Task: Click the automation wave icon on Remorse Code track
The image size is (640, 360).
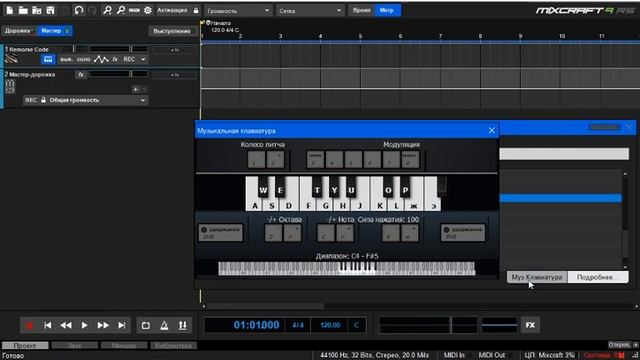Action: click(101, 59)
